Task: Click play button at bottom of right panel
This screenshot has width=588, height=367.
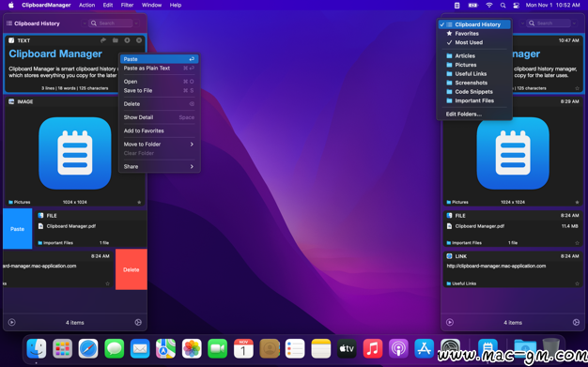Action: coord(450,322)
